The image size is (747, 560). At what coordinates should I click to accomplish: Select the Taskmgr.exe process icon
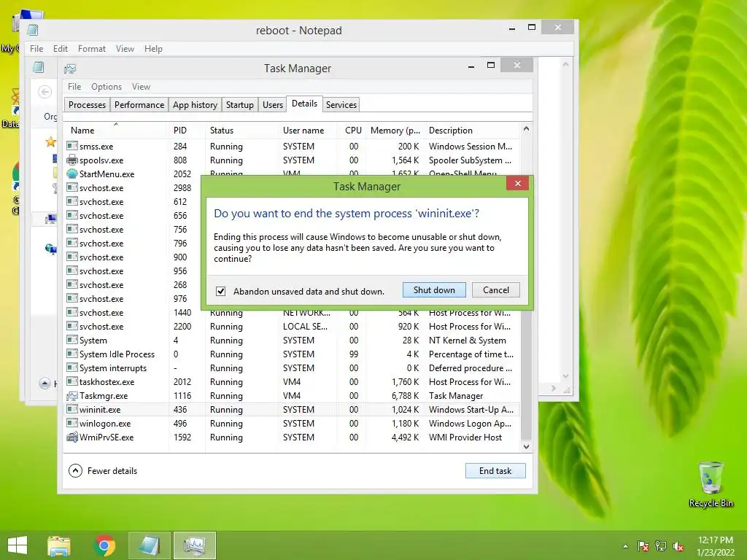point(72,396)
